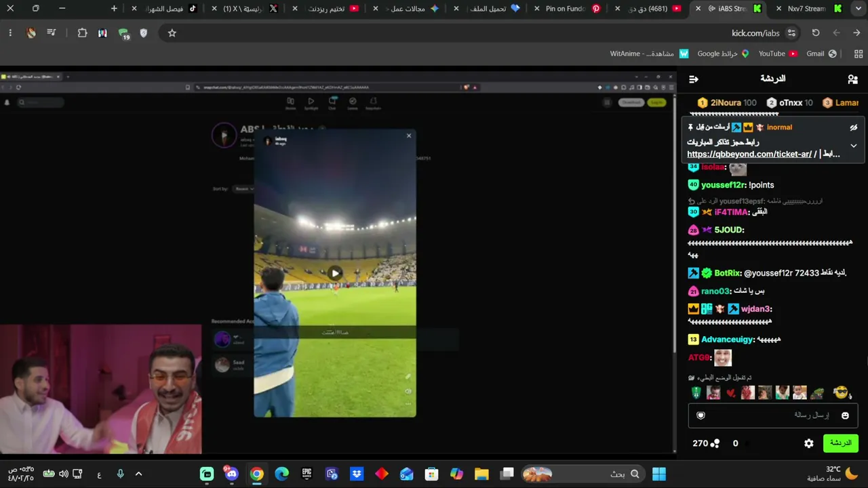
Task: Play the Snapchat story video
Action: pos(335,273)
